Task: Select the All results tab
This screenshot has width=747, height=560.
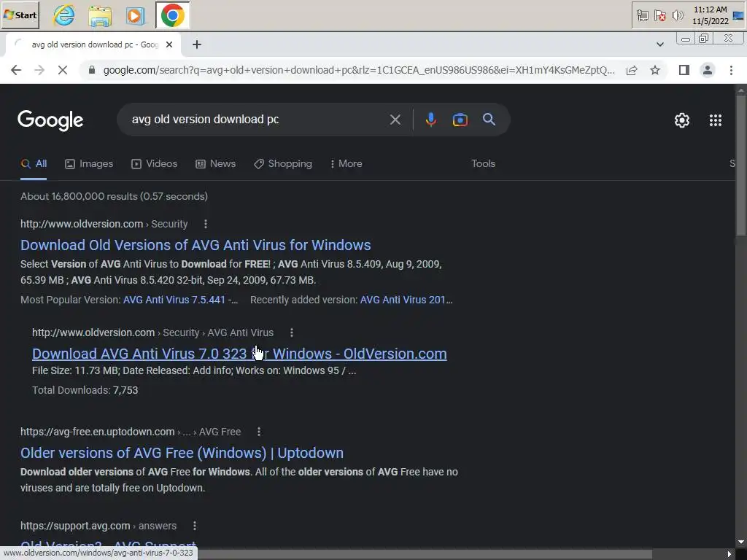Action: 34,164
